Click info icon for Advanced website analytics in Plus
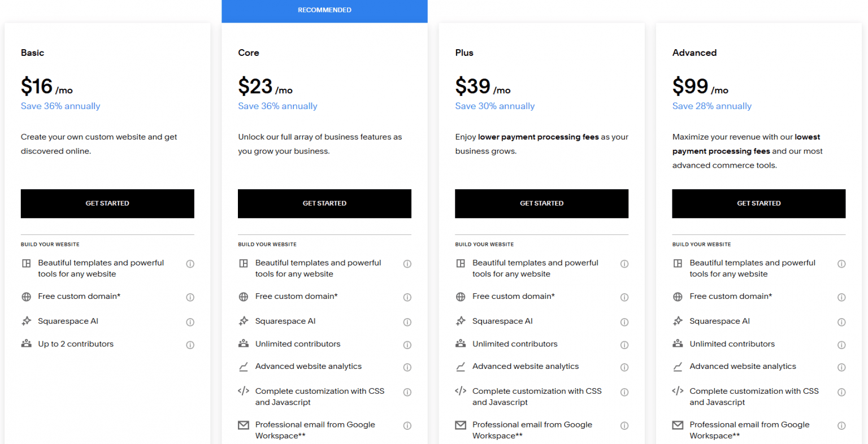 [624, 367]
